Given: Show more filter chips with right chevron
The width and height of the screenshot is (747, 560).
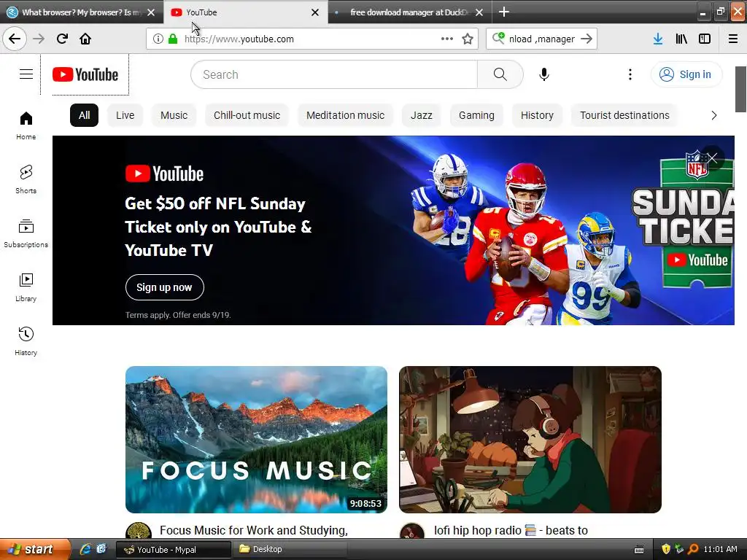Looking at the screenshot, I should pos(713,115).
